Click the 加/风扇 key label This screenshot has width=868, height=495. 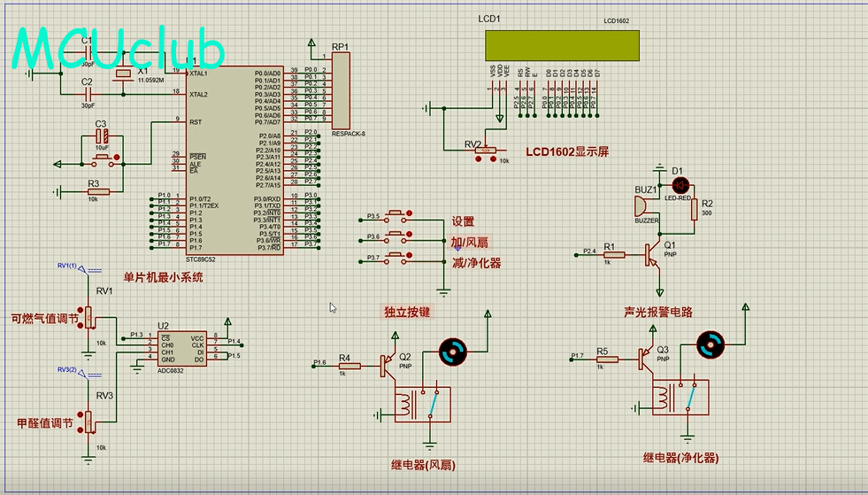[470, 243]
